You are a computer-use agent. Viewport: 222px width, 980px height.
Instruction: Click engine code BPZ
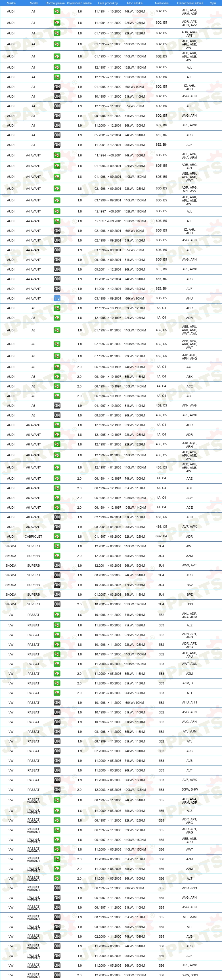pos(189,595)
